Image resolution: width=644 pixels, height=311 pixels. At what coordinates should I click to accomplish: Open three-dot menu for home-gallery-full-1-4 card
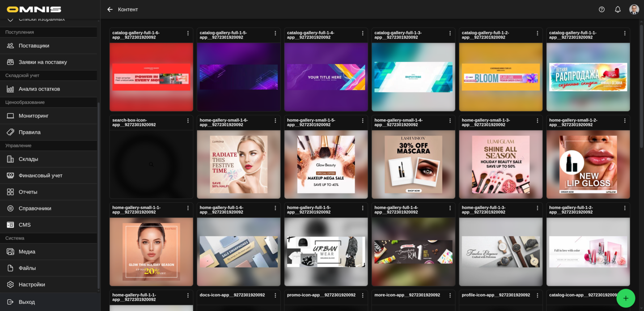point(450,208)
